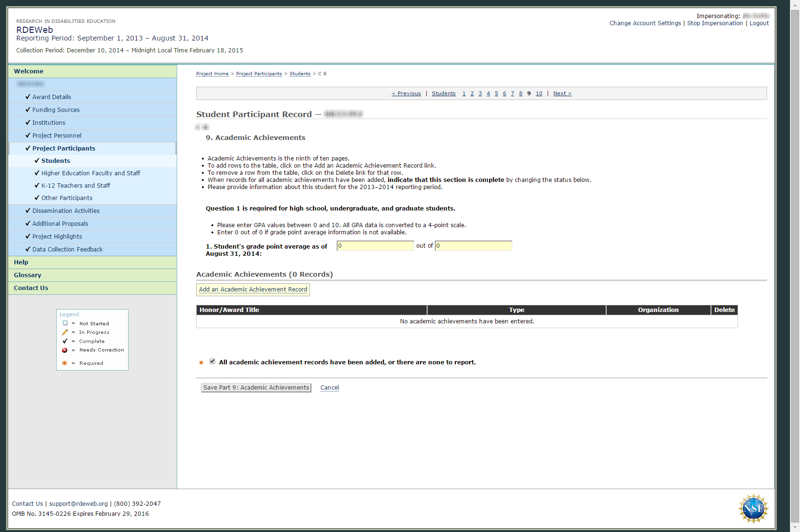This screenshot has height=532, width=800.
Task: Jump to page 10 of the record
Action: 539,93
